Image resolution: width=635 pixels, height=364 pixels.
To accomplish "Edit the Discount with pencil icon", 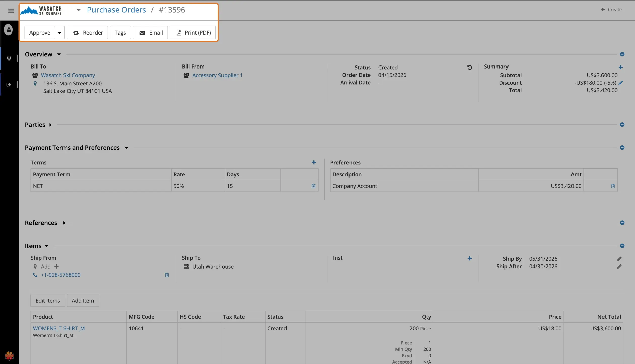I will pos(621,83).
